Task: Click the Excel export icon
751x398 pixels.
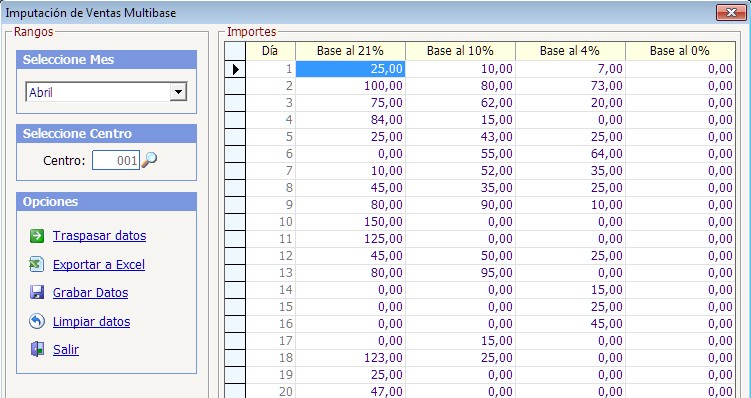Action: [37, 264]
